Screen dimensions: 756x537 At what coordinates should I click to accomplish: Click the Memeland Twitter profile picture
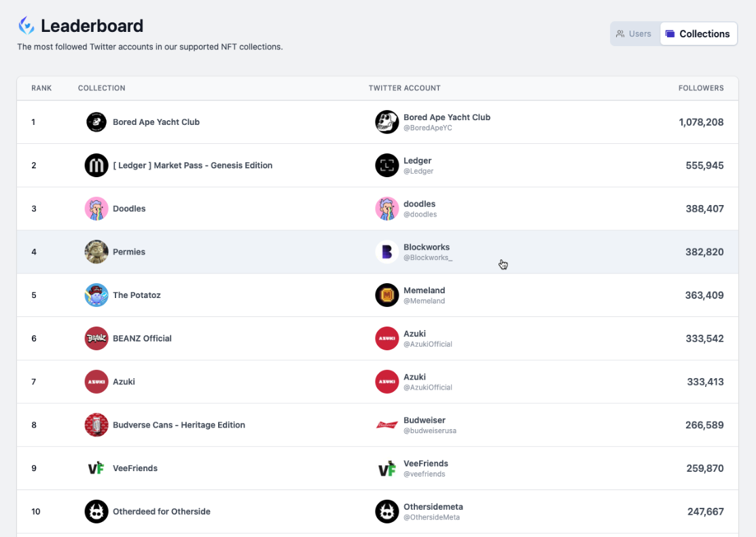pos(387,295)
